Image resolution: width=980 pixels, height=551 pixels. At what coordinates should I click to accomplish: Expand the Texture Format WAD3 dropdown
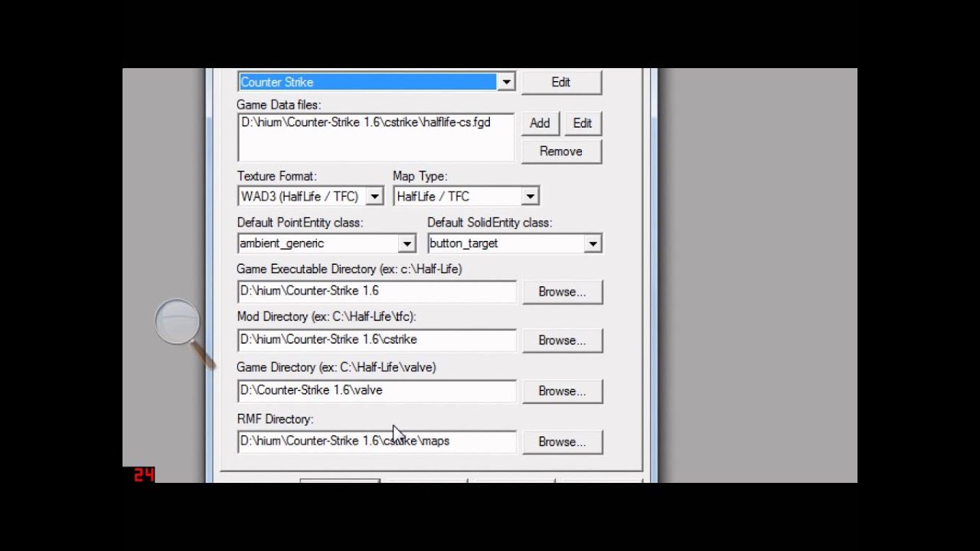coord(374,197)
